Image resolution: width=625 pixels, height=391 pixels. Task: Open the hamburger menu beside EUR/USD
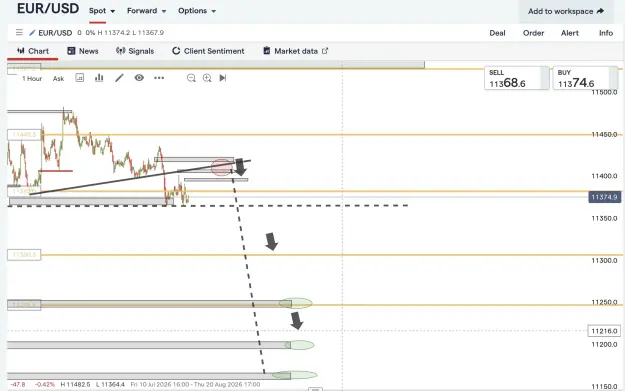point(19,32)
